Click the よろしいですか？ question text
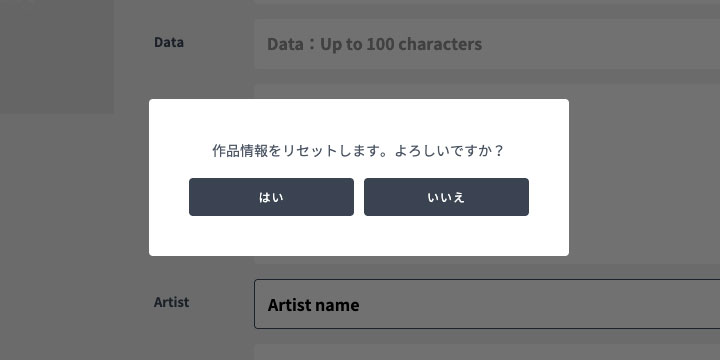The image size is (720, 360). (449, 151)
